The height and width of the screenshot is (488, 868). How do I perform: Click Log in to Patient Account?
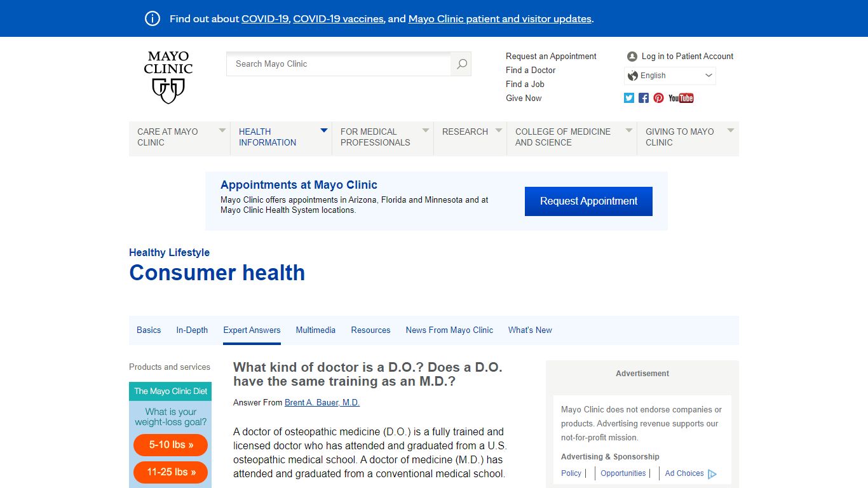(687, 56)
